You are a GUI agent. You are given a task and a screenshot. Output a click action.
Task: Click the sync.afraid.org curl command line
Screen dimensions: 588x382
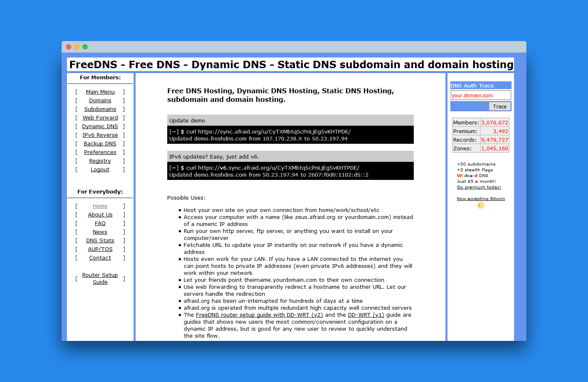(260, 132)
